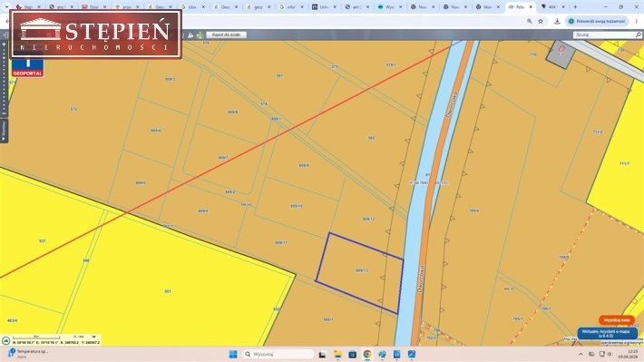Screen dimensions: 644x362
Task: Select parcel label 809/9 on map
Action: click(x=304, y=165)
